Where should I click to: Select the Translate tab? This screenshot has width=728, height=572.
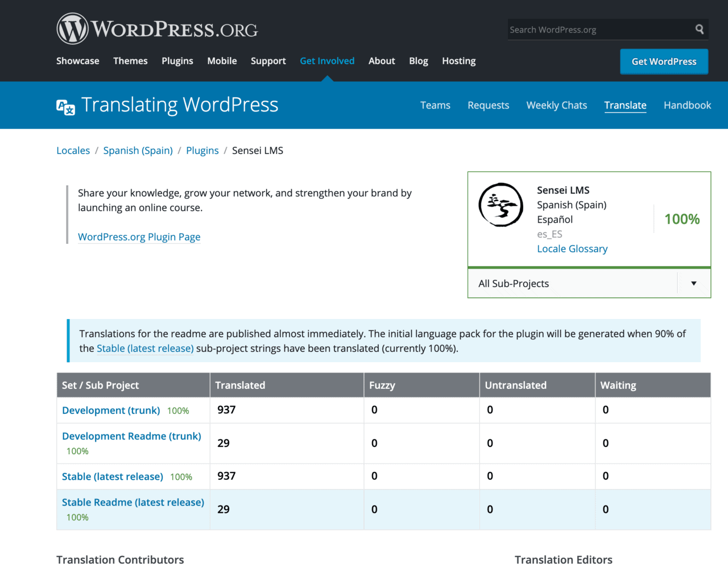pyautogui.click(x=625, y=105)
